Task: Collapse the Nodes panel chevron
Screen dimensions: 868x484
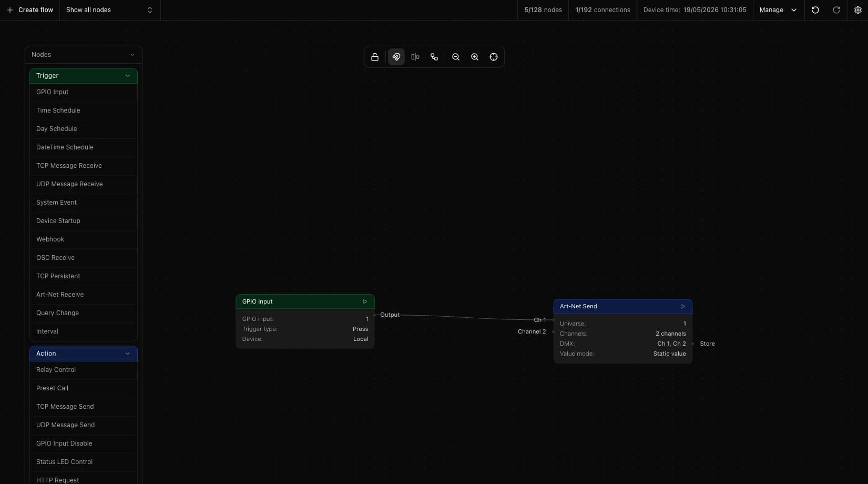Action: [132, 55]
